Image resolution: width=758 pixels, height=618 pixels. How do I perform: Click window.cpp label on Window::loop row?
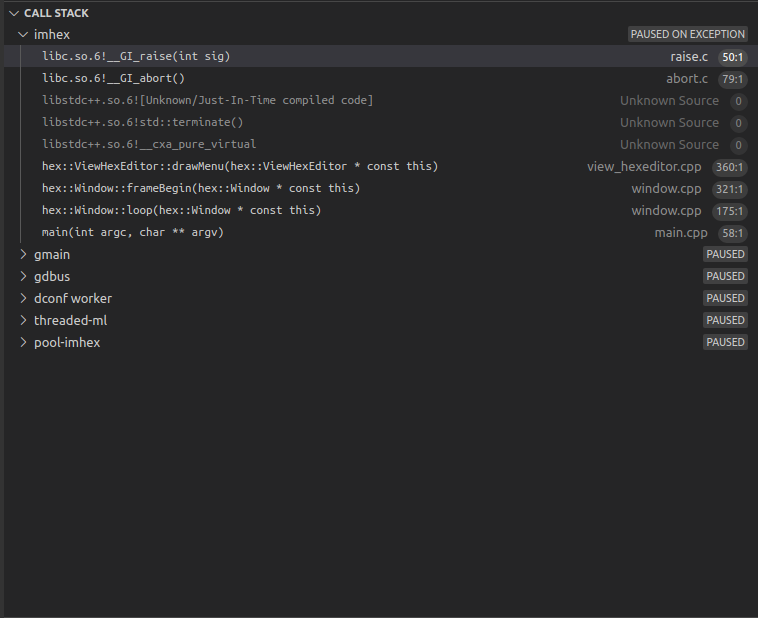pos(666,211)
